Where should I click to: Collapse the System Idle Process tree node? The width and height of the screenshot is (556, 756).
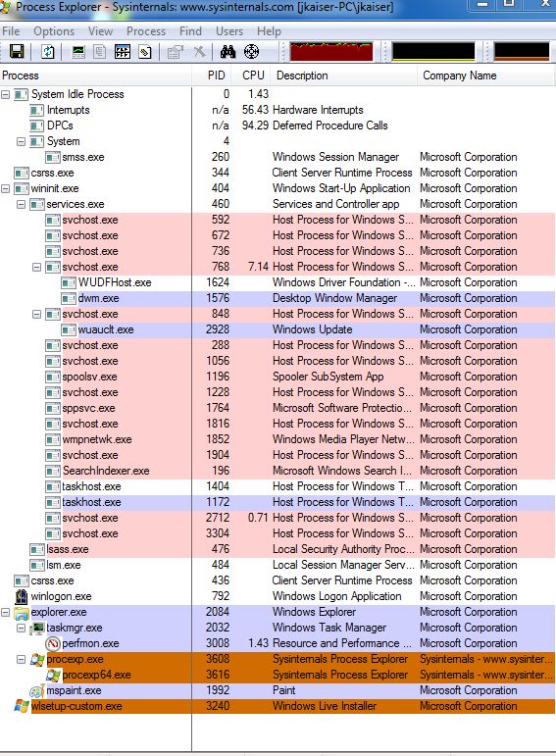pos(5,94)
